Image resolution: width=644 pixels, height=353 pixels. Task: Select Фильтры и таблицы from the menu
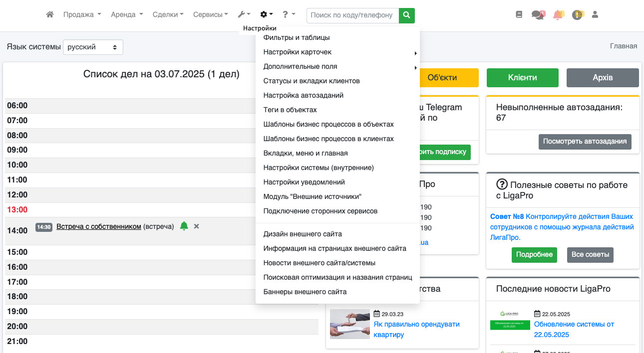click(297, 38)
